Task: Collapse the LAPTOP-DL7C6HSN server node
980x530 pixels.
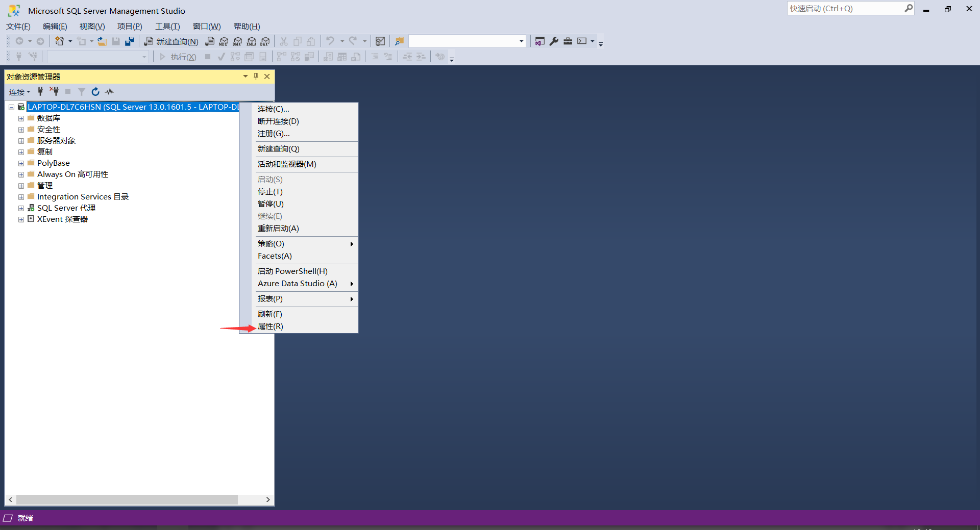Action: click(11, 107)
